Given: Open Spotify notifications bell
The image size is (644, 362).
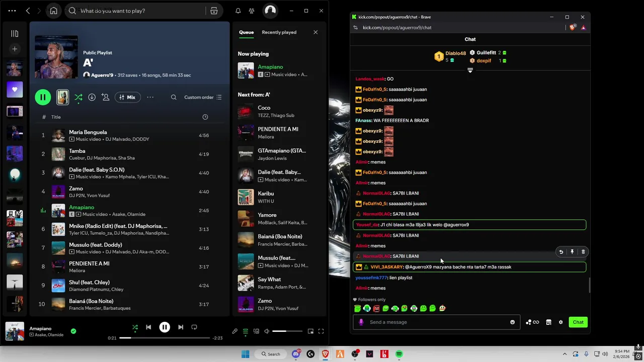Looking at the screenshot, I should coord(238,11).
